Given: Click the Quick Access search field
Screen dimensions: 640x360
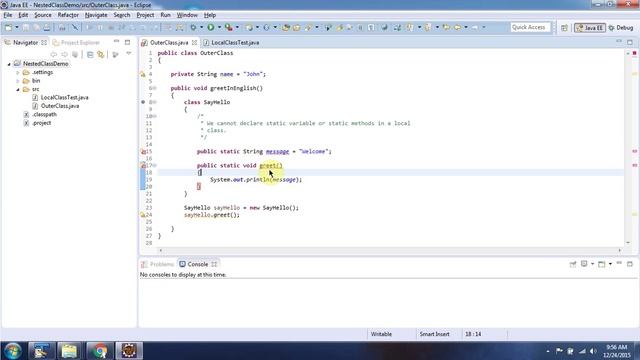Looking at the screenshot, I should click(530, 27).
